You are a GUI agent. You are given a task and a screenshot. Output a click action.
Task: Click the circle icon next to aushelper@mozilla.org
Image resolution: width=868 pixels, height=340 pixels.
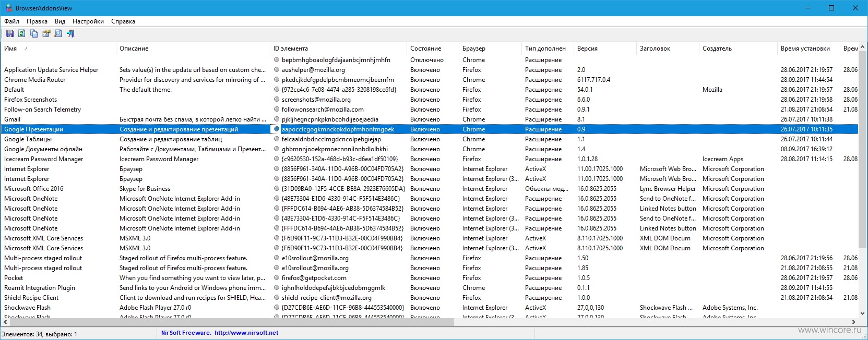click(x=277, y=70)
